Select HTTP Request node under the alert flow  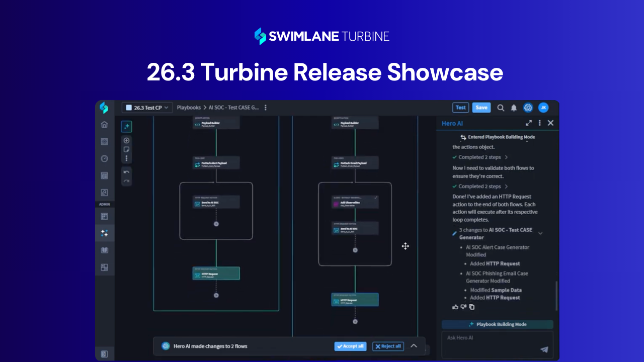(x=216, y=274)
